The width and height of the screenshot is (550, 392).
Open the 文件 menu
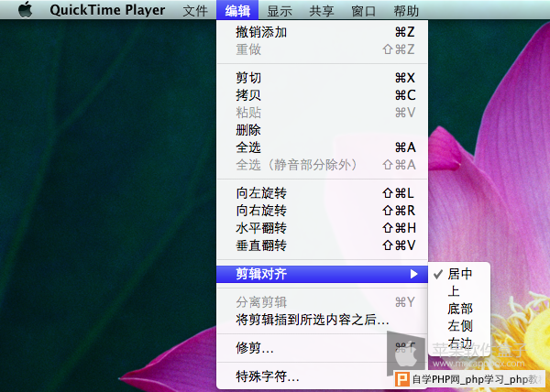coord(195,10)
